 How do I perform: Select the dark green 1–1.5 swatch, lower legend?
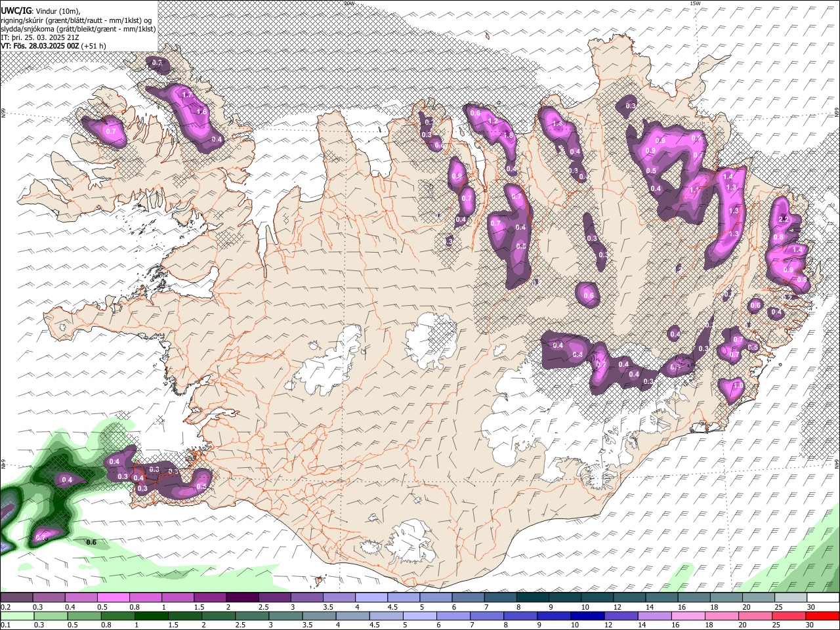[x=152, y=616]
